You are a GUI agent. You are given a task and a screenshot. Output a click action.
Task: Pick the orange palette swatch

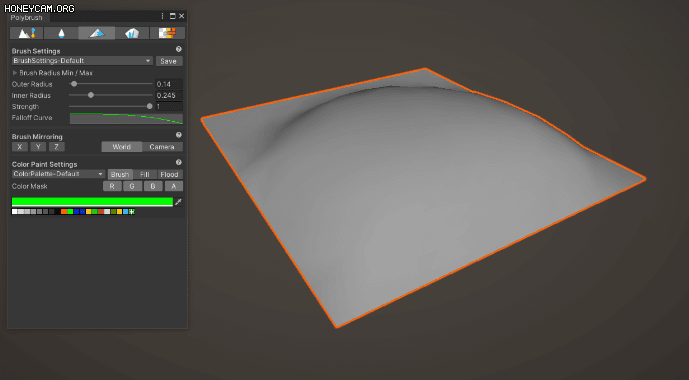tap(64, 212)
